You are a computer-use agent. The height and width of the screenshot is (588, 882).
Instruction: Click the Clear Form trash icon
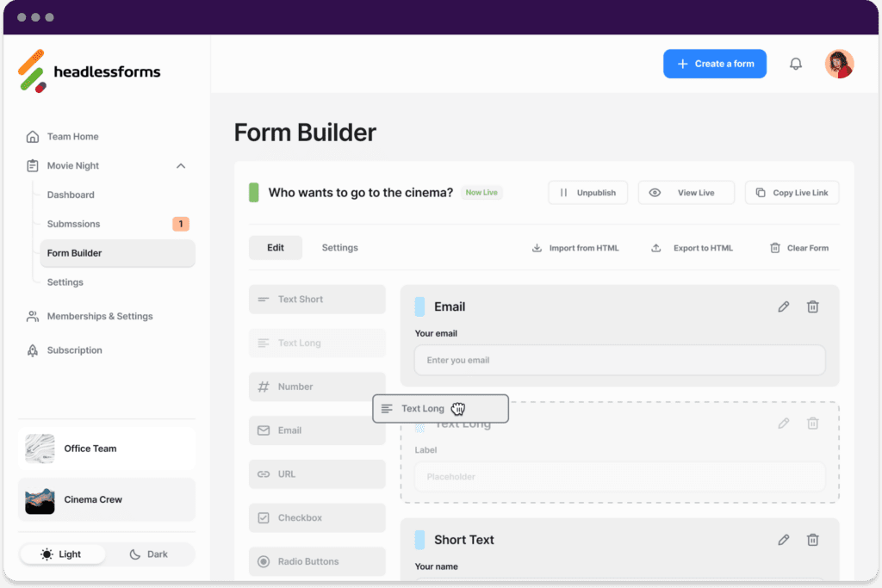[777, 247]
